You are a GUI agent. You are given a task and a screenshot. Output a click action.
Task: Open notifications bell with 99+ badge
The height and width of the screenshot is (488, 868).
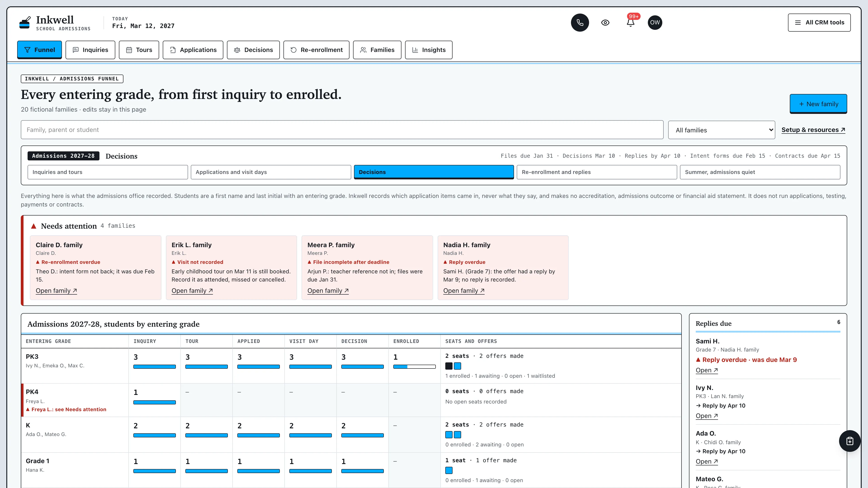630,23
